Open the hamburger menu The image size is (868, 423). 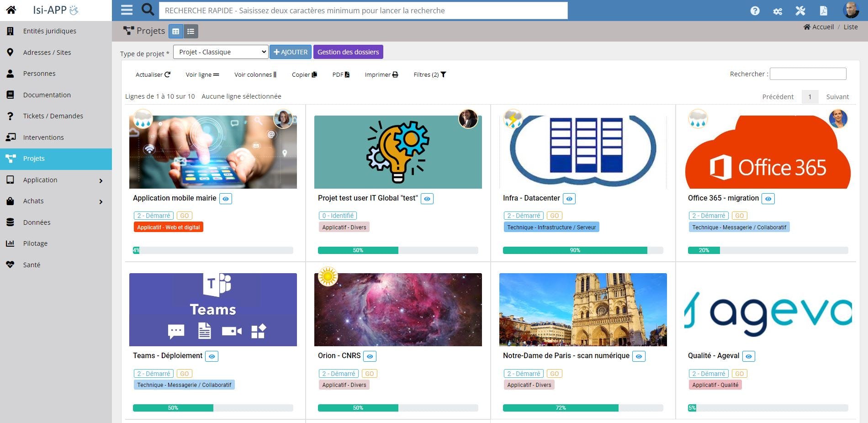coord(127,10)
